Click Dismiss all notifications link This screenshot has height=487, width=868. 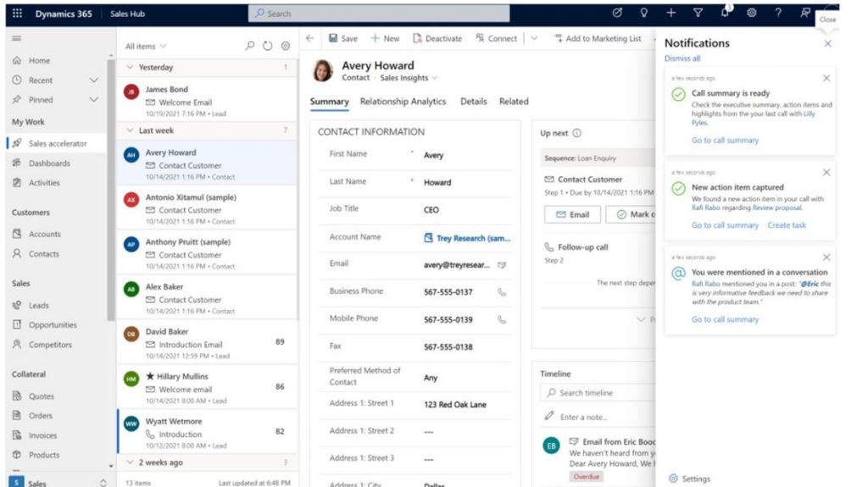coord(682,58)
